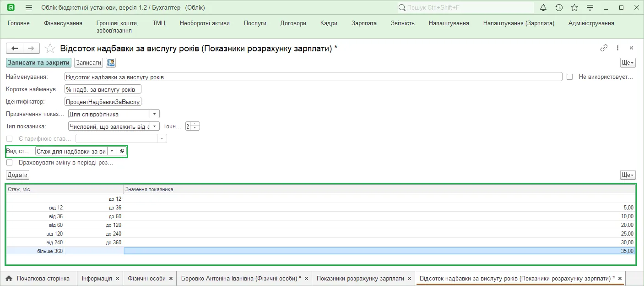Click the Найменування input field
Viewport: 644px width, 286px height.
tap(313, 77)
